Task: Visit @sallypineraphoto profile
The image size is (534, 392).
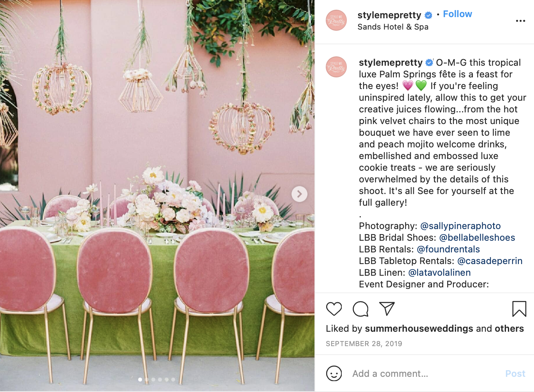Action: 460,226
